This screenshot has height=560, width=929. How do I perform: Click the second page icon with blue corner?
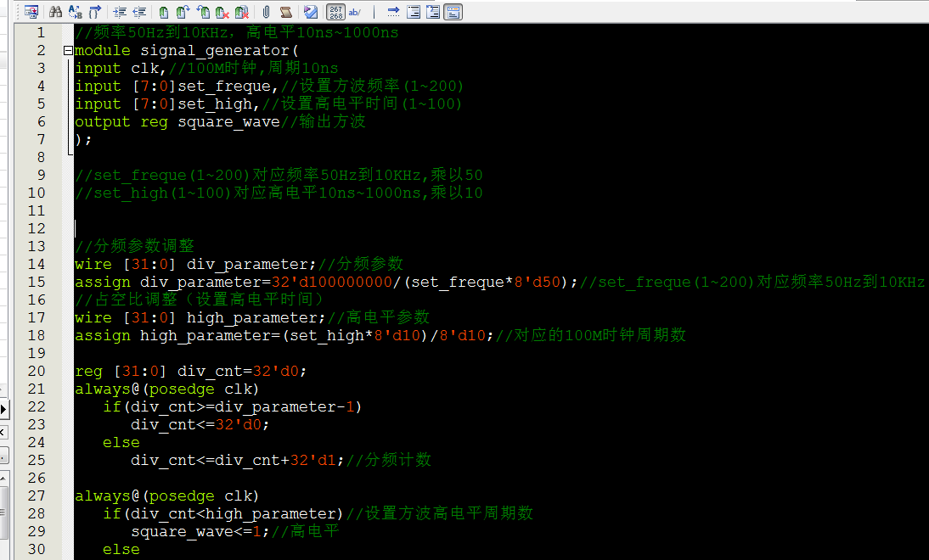pyautogui.click(x=433, y=11)
